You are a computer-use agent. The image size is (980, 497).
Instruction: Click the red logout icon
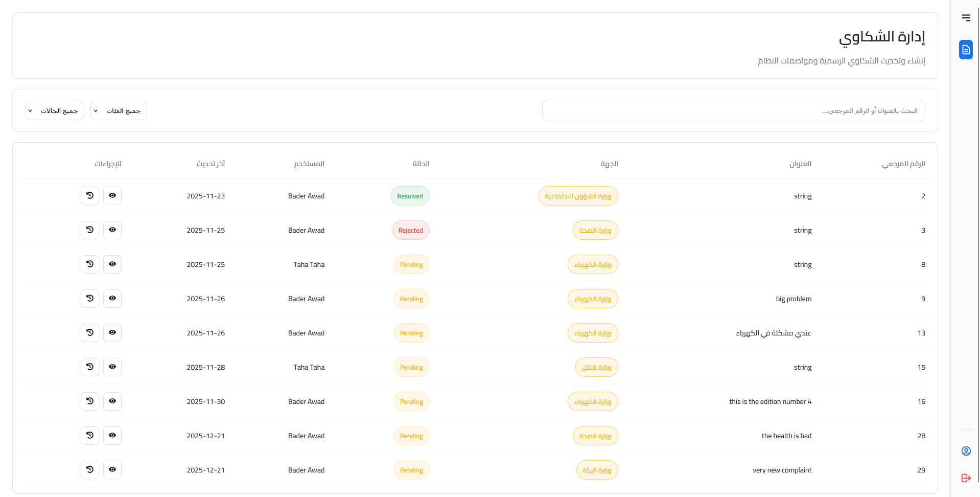(966, 478)
